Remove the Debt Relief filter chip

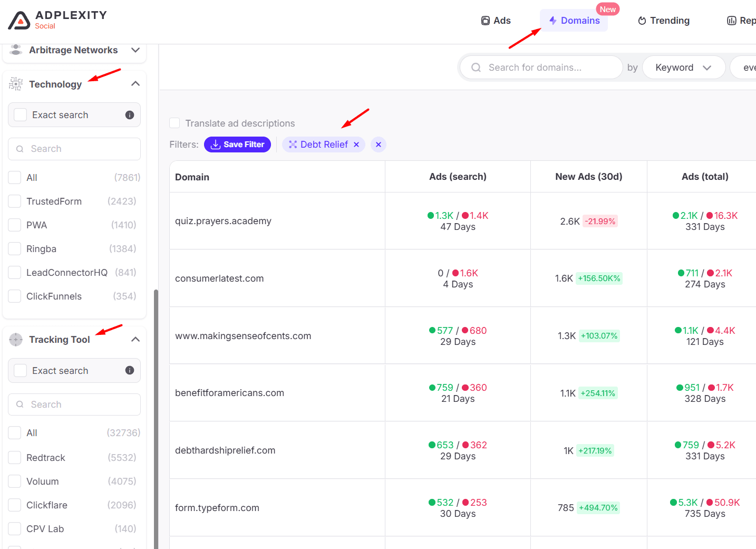(356, 145)
